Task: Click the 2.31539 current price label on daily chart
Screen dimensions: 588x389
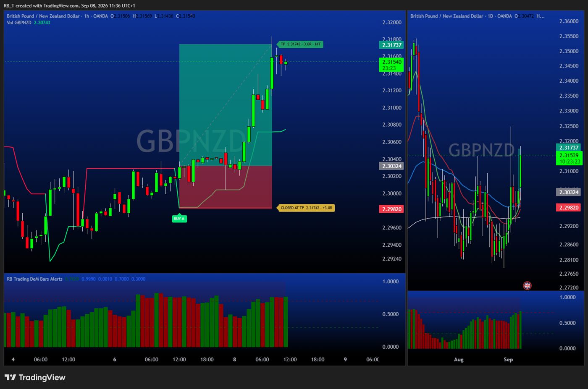Action: [x=569, y=158]
